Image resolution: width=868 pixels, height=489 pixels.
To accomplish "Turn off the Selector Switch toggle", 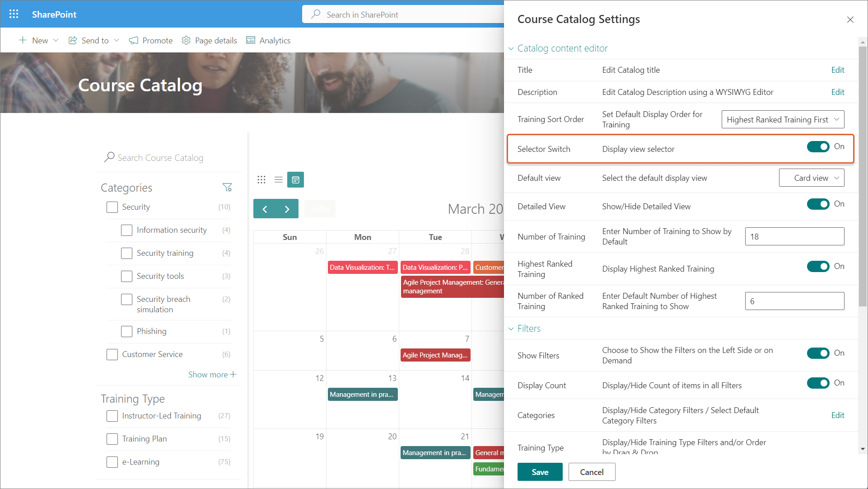I will [x=818, y=147].
